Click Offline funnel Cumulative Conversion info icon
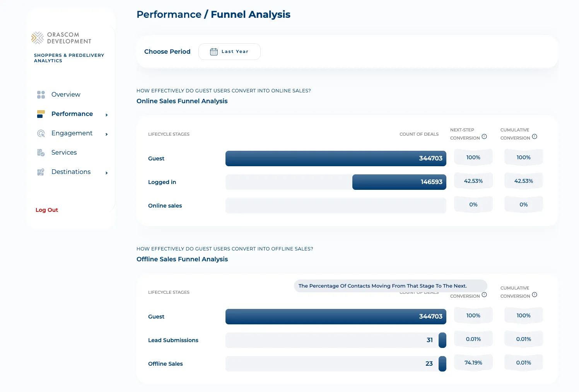579x392 pixels. (x=535, y=295)
